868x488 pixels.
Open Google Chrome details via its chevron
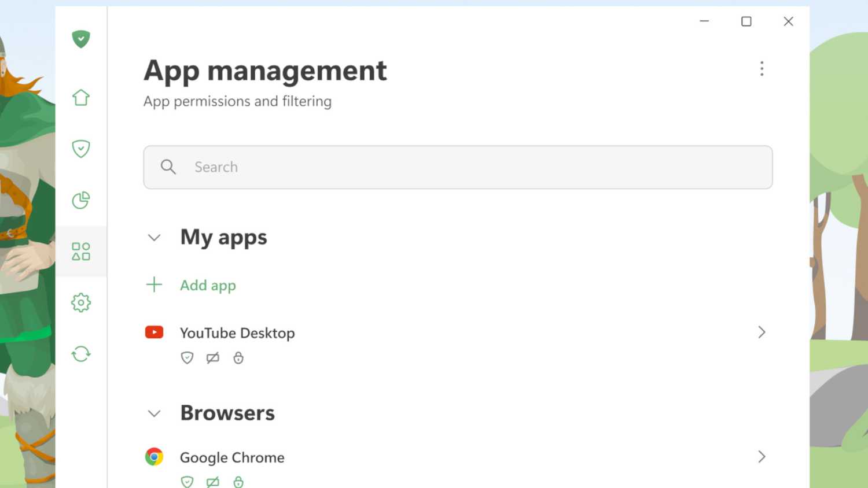762,456
